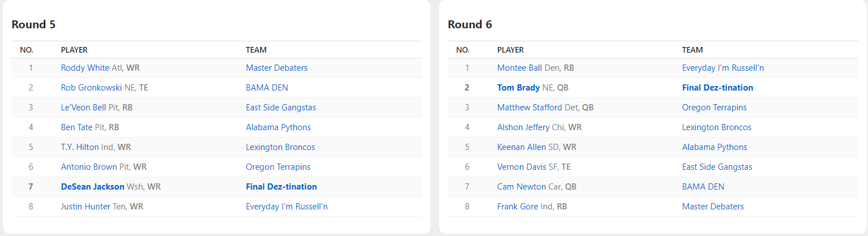Click the bold DeSean Jackson link
Image resolution: width=868 pixels, height=236 pixels.
pos(92,187)
